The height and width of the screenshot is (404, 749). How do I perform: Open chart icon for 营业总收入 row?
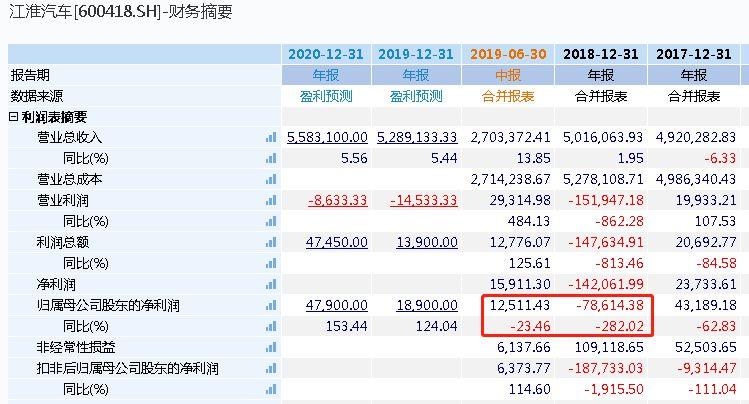coord(271,138)
